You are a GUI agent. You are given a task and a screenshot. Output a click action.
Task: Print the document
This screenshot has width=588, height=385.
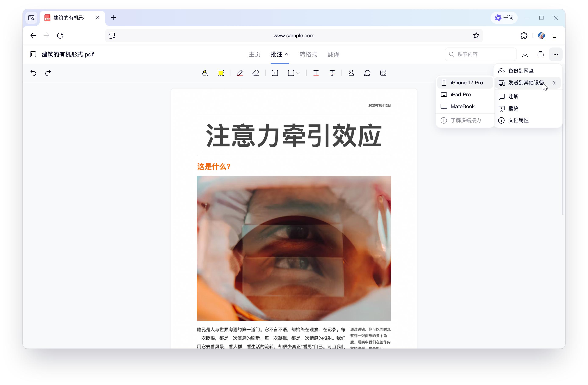click(x=541, y=54)
